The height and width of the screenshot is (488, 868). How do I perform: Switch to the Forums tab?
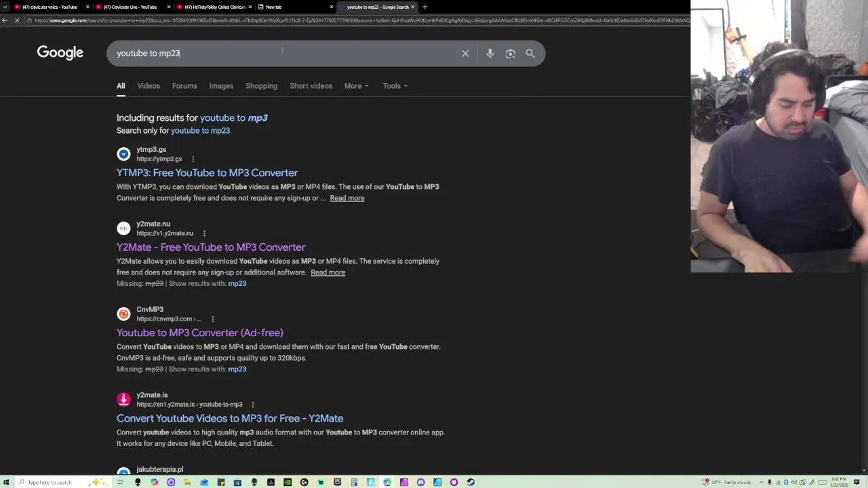pos(184,86)
